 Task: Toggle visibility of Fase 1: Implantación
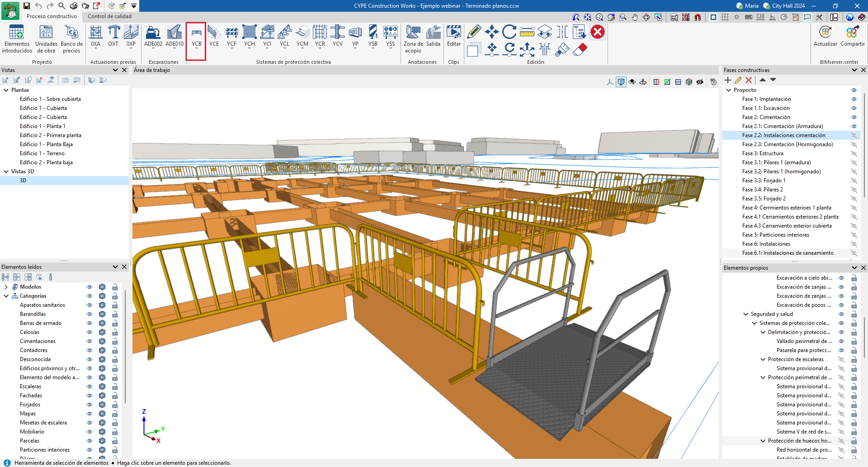[x=854, y=99]
